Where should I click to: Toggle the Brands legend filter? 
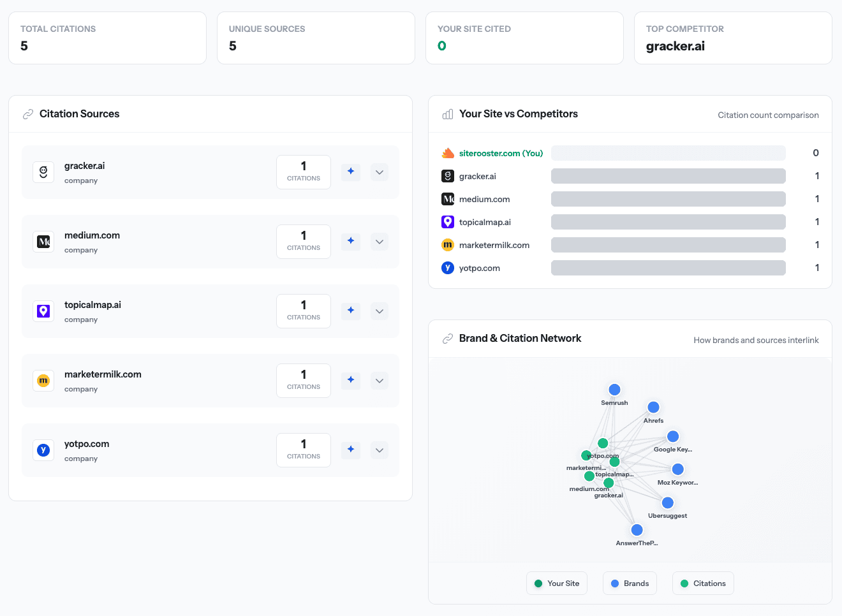(x=630, y=583)
